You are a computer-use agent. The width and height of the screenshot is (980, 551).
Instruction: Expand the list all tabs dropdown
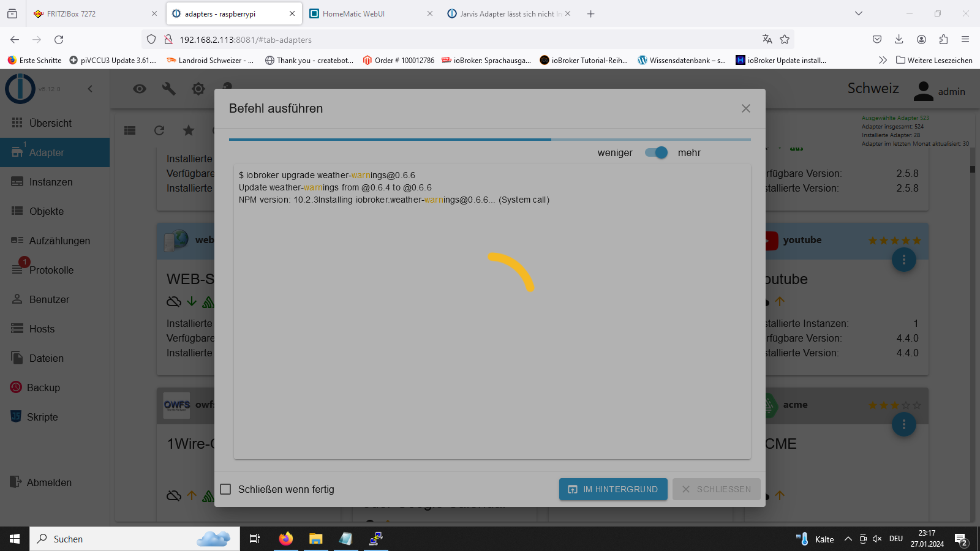[x=859, y=13]
